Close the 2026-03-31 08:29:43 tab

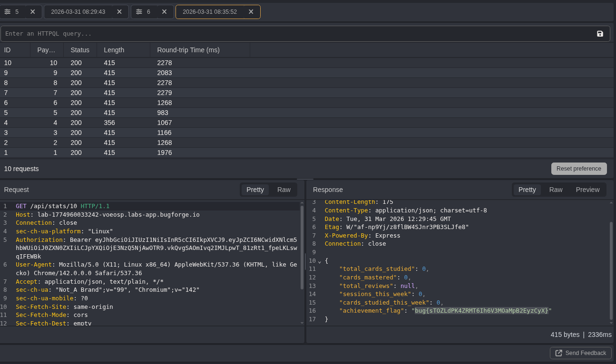119,11
